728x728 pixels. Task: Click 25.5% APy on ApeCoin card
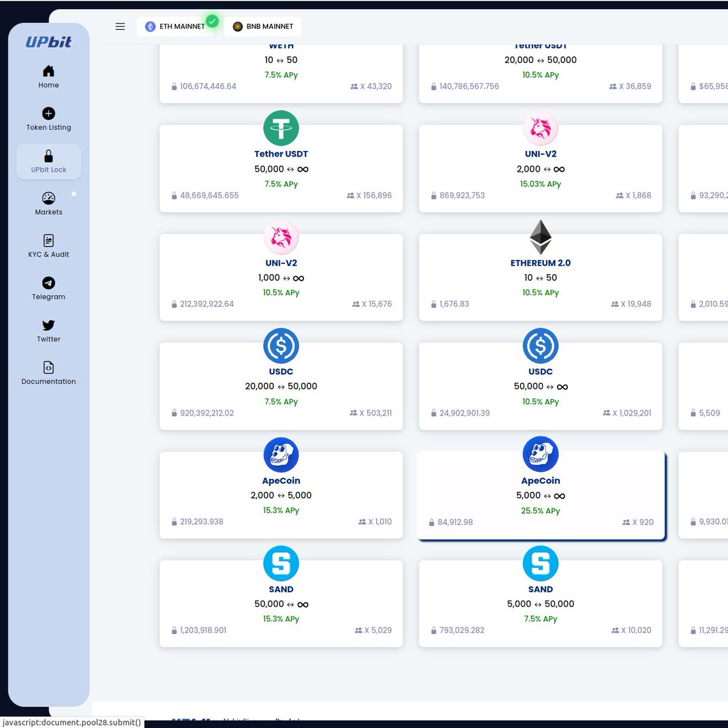(541, 511)
